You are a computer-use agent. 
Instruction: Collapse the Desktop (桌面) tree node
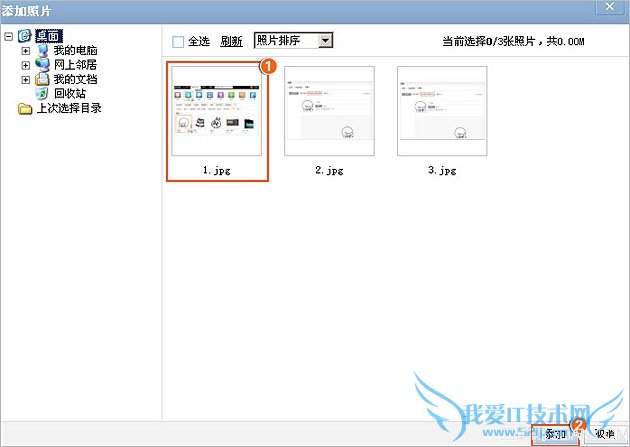(8, 37)
